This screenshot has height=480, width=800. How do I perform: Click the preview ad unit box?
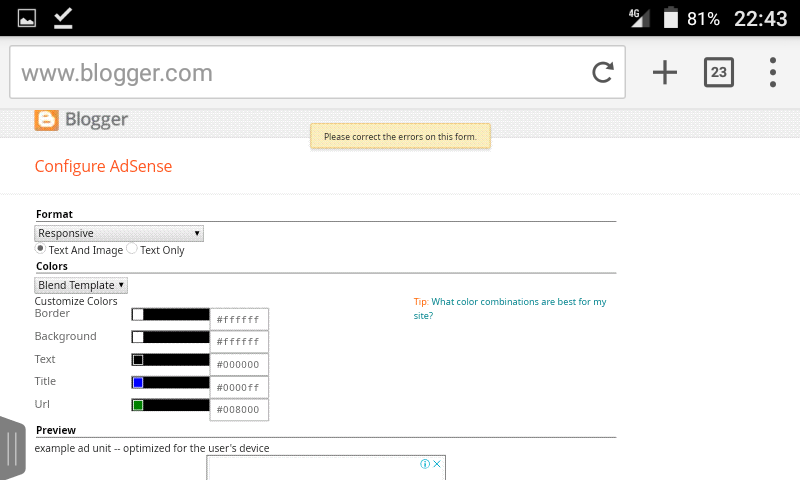coord(326,468)
